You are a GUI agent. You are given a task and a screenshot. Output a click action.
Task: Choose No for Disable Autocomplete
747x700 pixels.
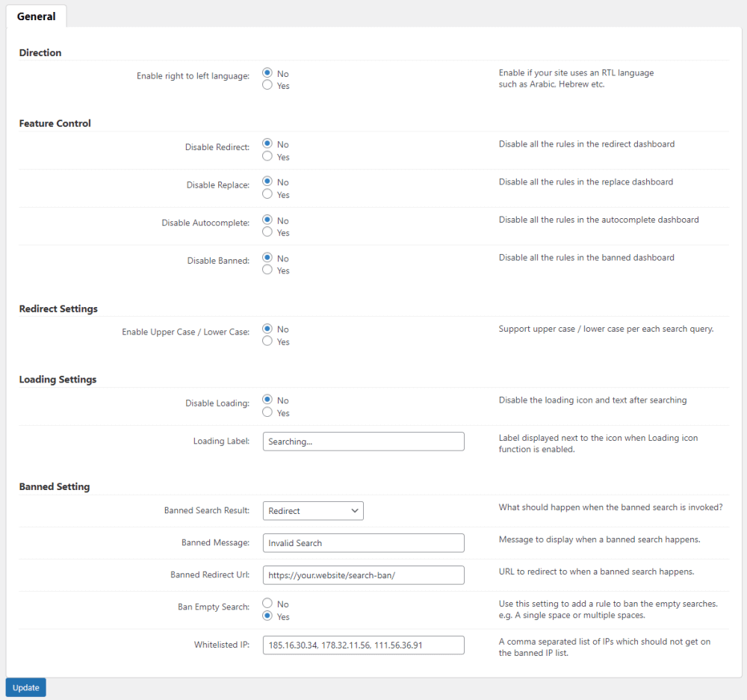click(267, 220)
